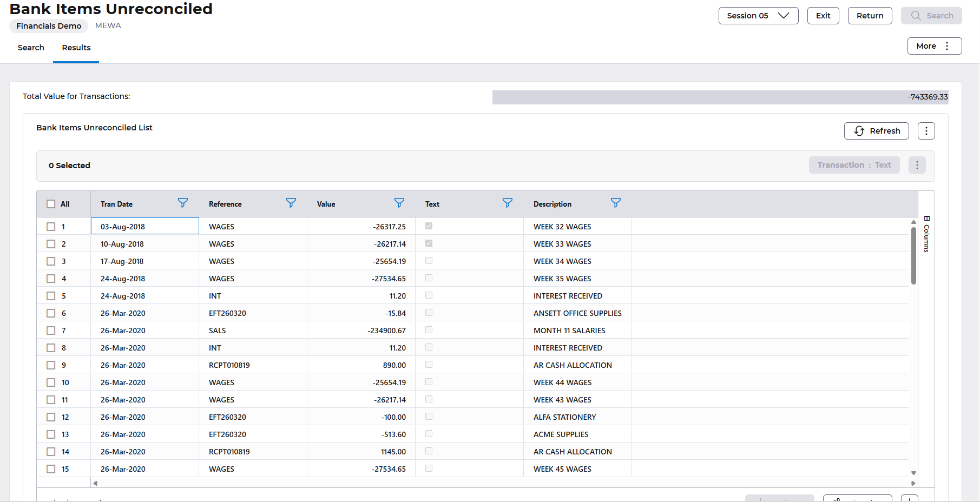The width and height of the screenshot is (980, 502).
Task: Open the Session 05 dropdown
Action: click(758, 16)
